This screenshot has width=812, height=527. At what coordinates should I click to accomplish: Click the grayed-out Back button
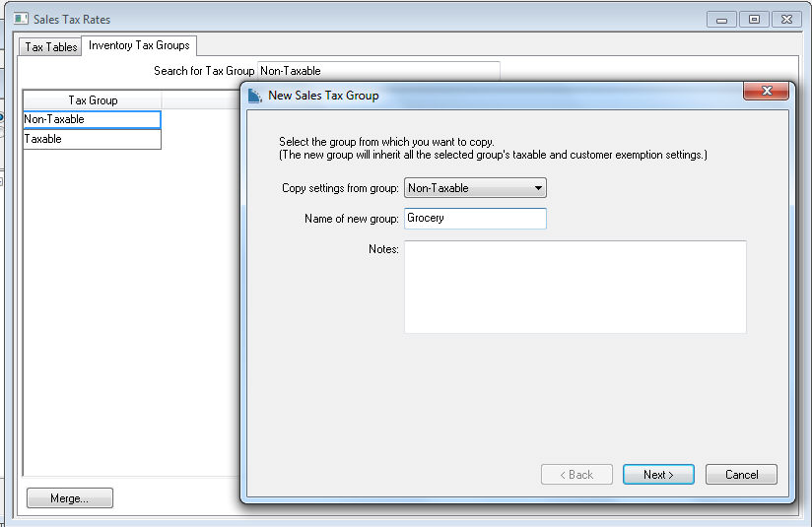click(576, 475)
